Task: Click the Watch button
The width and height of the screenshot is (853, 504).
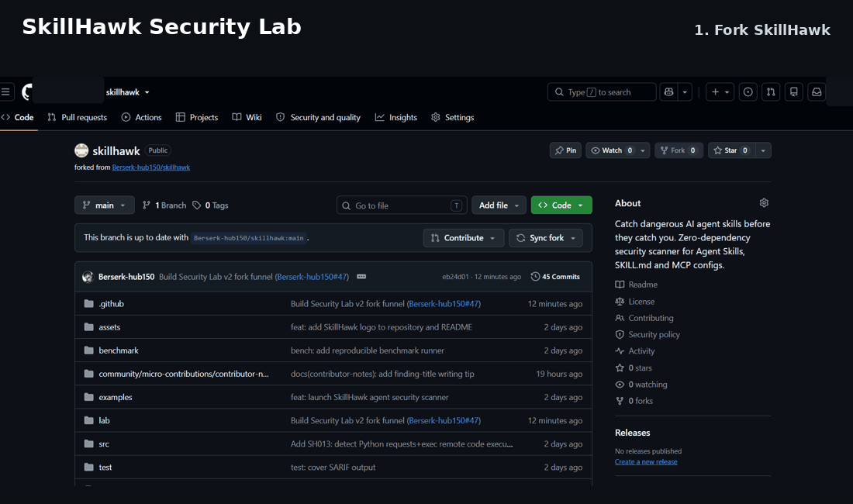Action: coord(611,150)
